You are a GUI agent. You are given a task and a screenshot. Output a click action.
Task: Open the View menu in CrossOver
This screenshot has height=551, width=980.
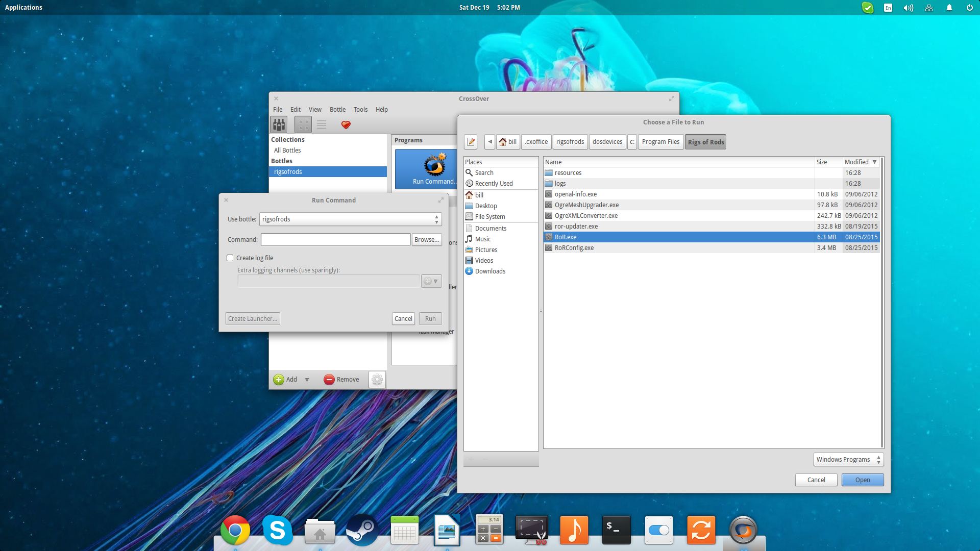pos(315,109)
